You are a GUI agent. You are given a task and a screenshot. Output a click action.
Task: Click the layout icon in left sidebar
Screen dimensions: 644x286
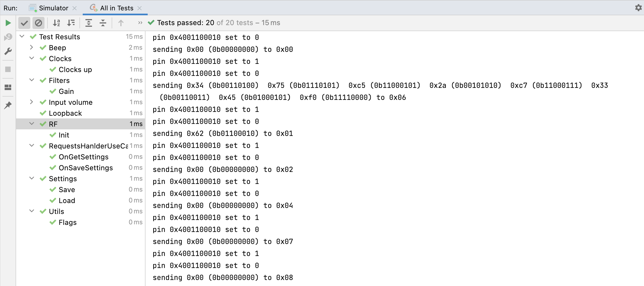coord(8,87)
